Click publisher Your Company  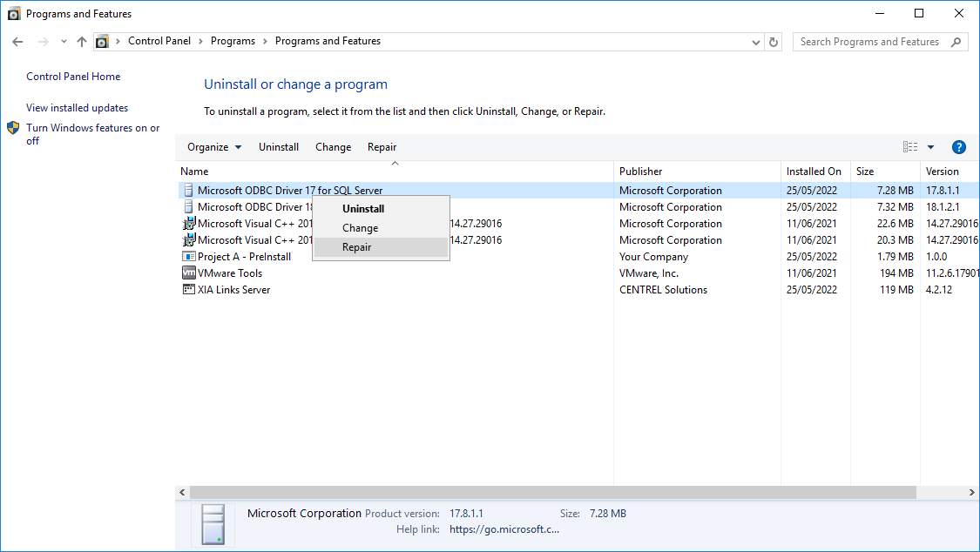(653, 257)
